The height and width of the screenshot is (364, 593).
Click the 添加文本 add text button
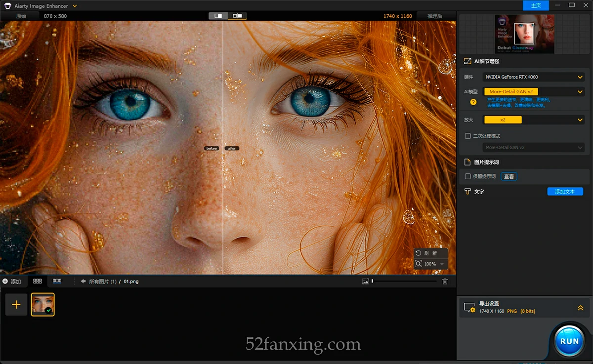tap(565, 192)
